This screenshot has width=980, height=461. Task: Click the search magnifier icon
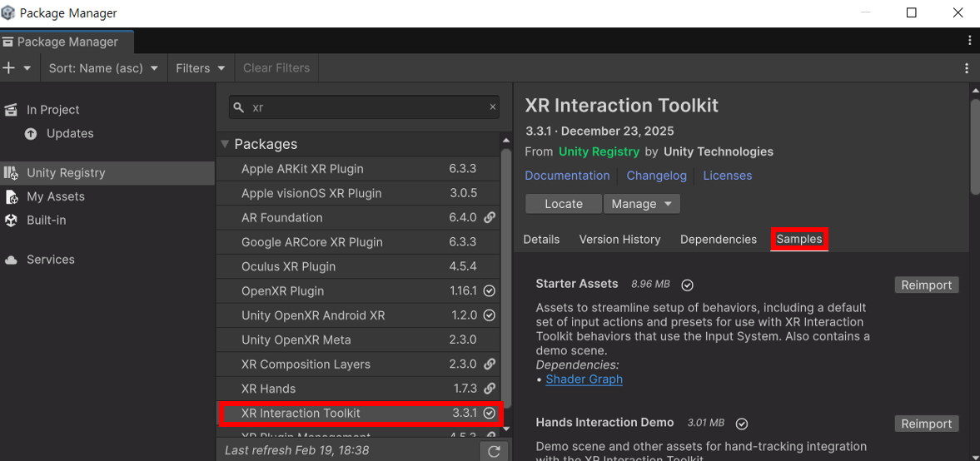[x=238, y=107]
